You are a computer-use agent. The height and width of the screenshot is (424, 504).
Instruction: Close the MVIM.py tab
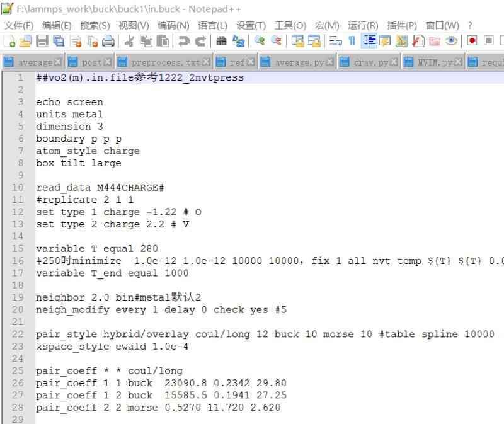[x=459, y=62]
